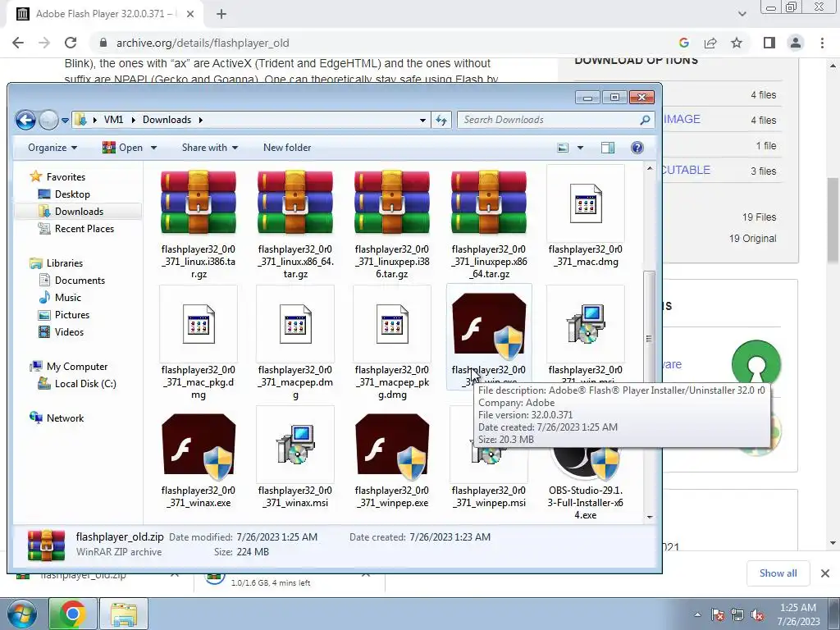Share this page icon in Chrome
The image size is (840, 630).
pyautogui.click(x=710, y=43)
